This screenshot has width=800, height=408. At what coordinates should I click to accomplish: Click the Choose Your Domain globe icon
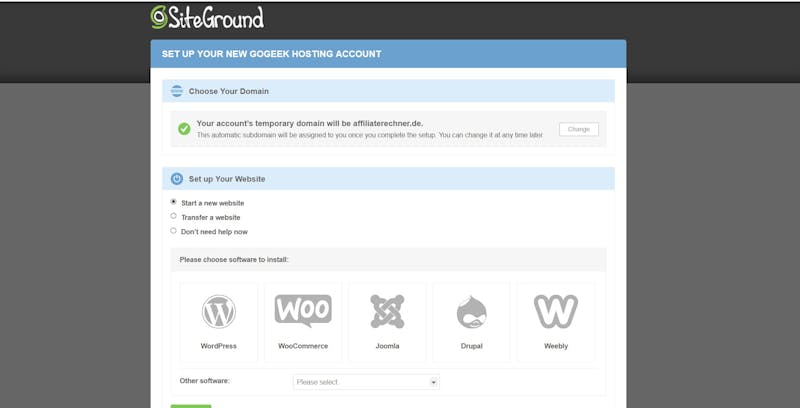coord(177,91)
